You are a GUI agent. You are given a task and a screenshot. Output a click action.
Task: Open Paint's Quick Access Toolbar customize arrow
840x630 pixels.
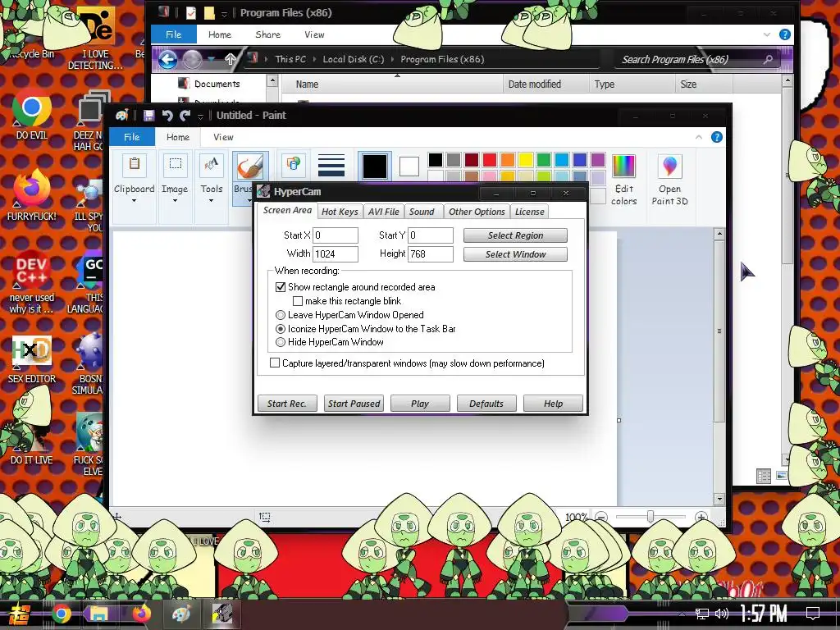[x=200, y=116]
